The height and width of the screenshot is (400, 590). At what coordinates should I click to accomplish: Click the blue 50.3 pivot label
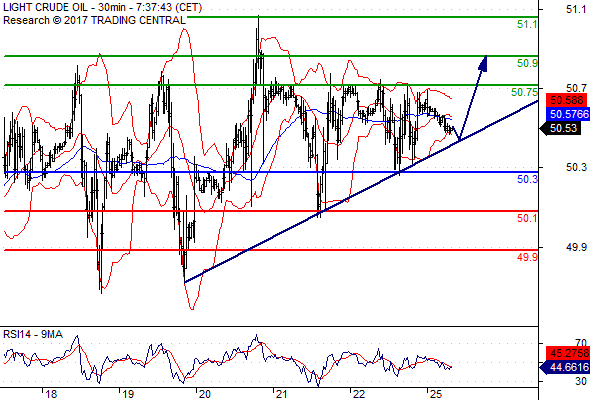pos(527,179)
